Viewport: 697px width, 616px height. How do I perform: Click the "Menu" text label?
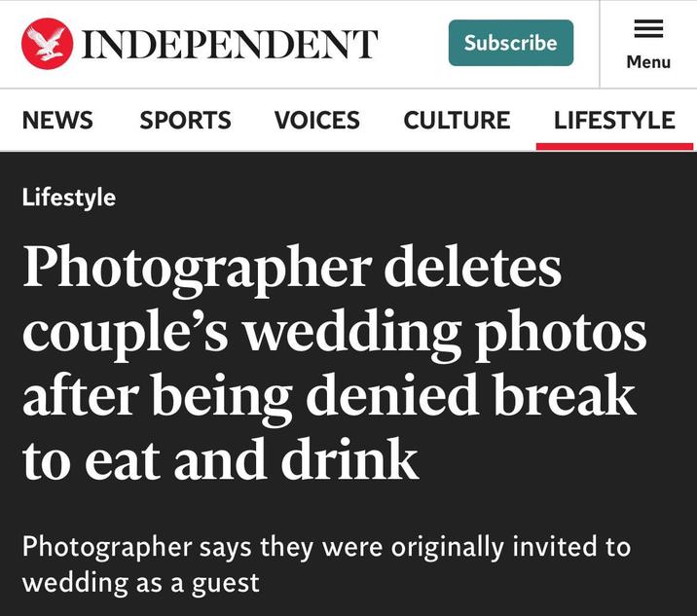648,62
